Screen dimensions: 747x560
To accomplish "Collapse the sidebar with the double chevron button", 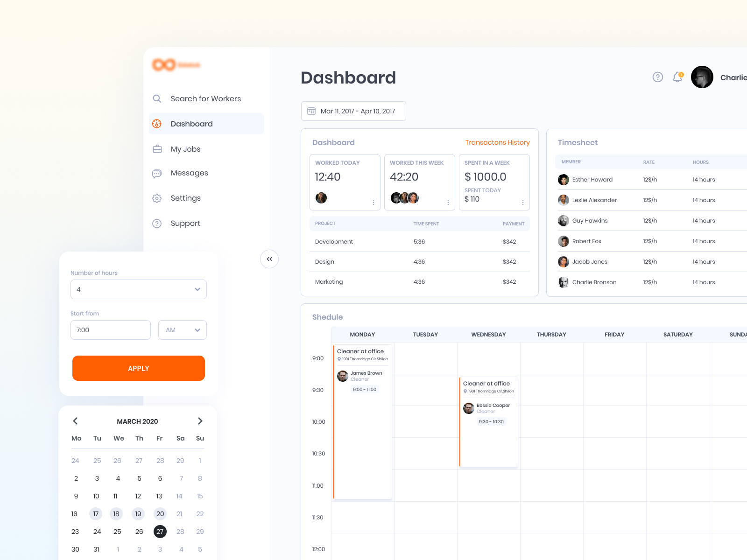I will pos(269,259).
